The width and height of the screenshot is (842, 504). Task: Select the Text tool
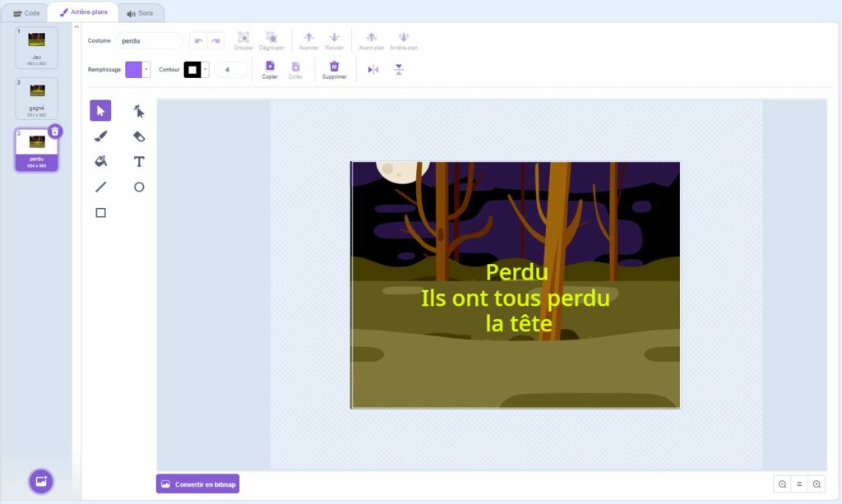tap(139, 162)
